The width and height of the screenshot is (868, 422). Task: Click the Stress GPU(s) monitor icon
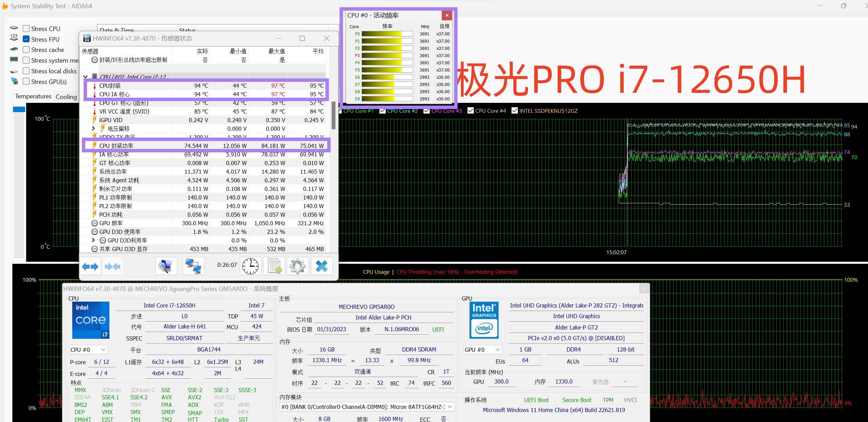point(14,81)
